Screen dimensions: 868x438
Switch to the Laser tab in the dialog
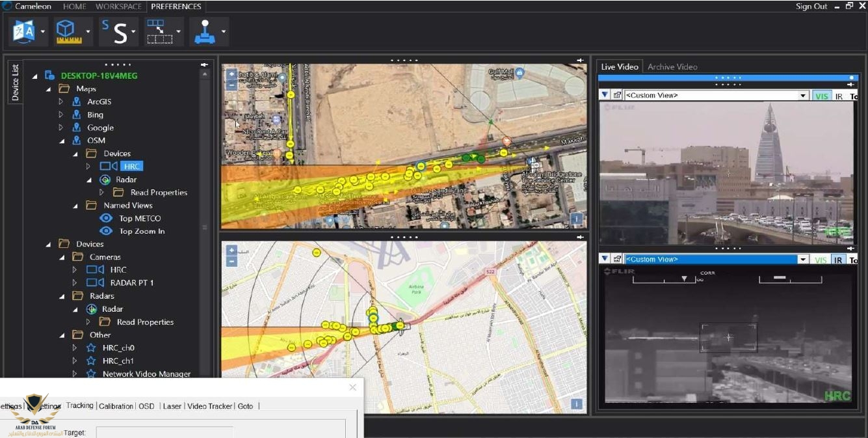pos(172,406)
